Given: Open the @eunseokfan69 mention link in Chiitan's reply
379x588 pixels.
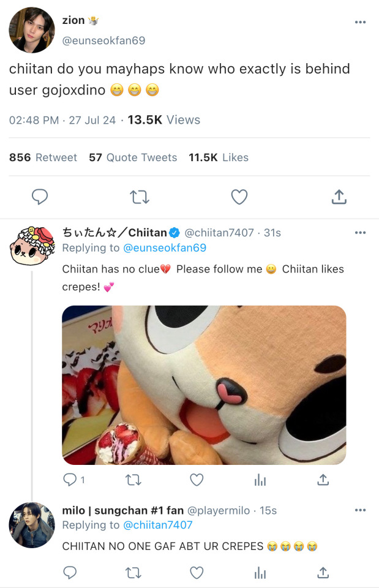Looking at the screenshot, I should tap(165, 248).
